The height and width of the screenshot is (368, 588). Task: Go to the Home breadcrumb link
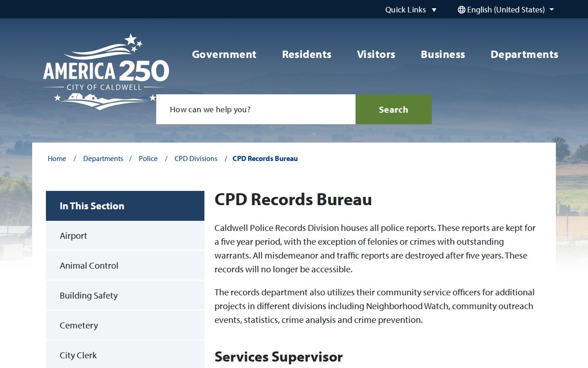click(57, 158)
